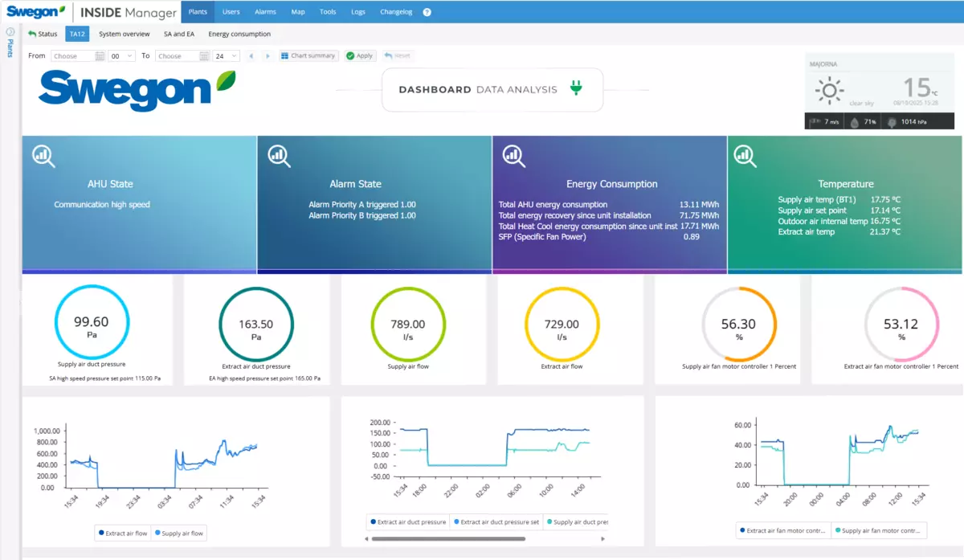Open the From hour dropdown showing 00
This screenshot has width=964, height=560.
122,56
